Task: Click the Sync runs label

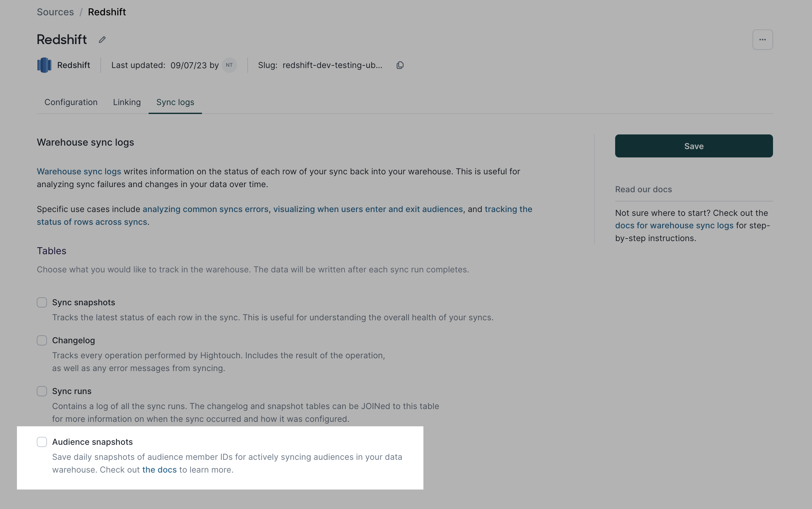Action: 72,391
